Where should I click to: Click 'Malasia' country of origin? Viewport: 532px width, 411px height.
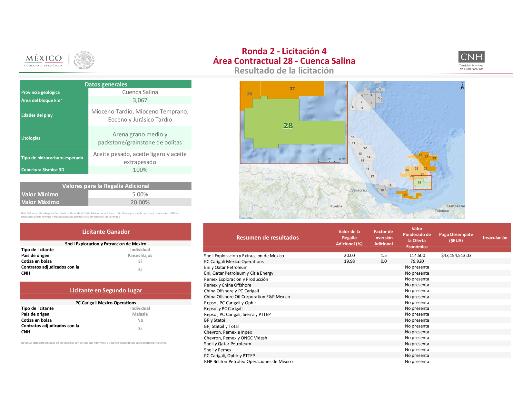click(x=140, y=314)
